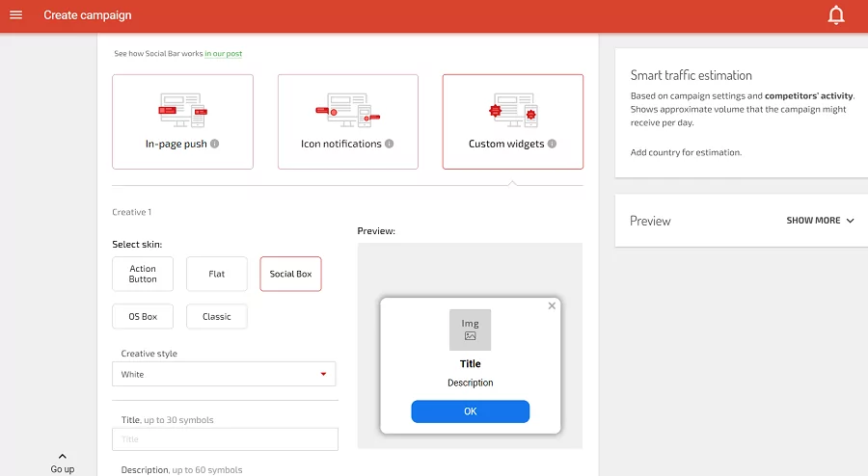Select the In-page push format card
Screen dimensions: 868x476
(182, 121)
